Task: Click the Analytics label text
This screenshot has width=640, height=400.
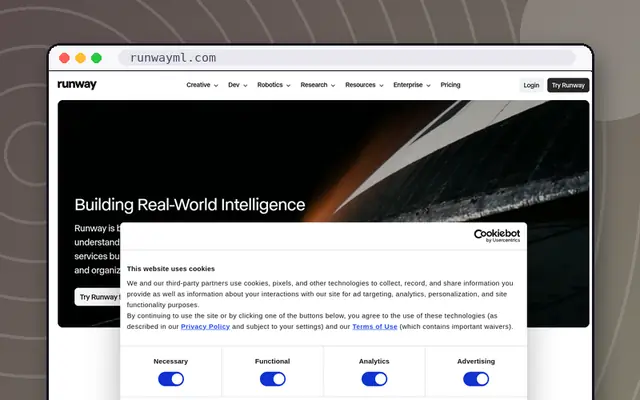Action: 374,361
